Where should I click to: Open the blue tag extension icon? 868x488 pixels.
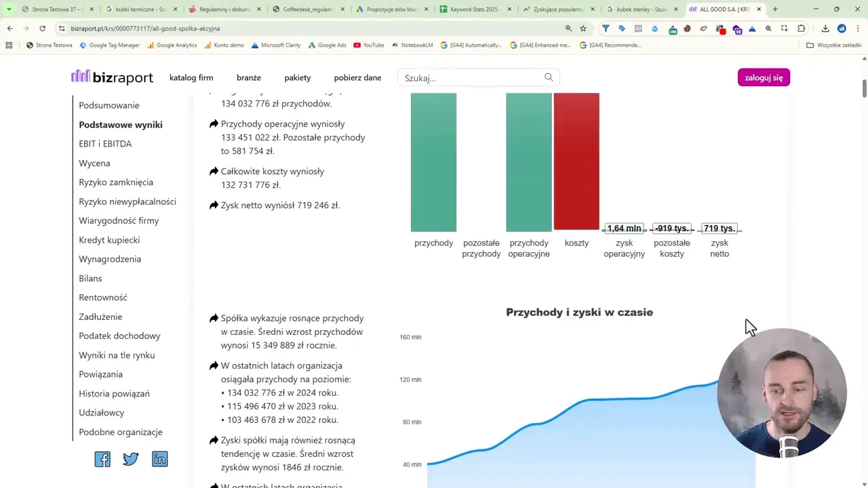click(x=622, y=28)
